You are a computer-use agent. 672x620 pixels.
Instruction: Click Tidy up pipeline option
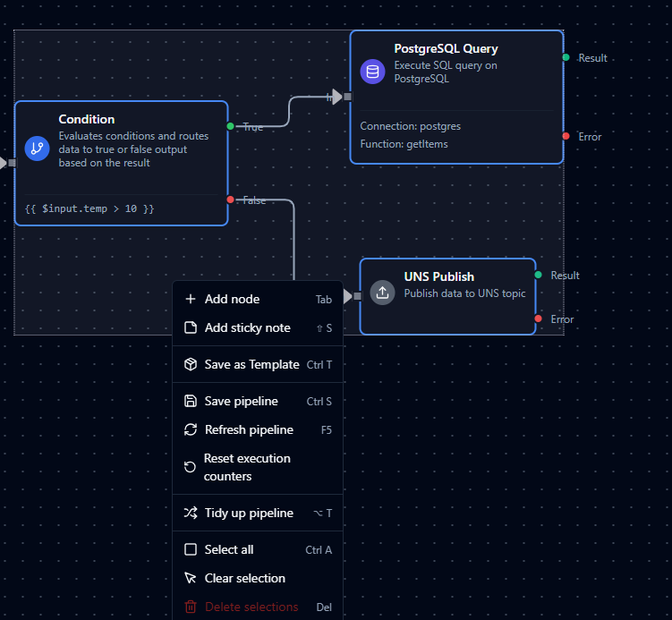[249, 513]
